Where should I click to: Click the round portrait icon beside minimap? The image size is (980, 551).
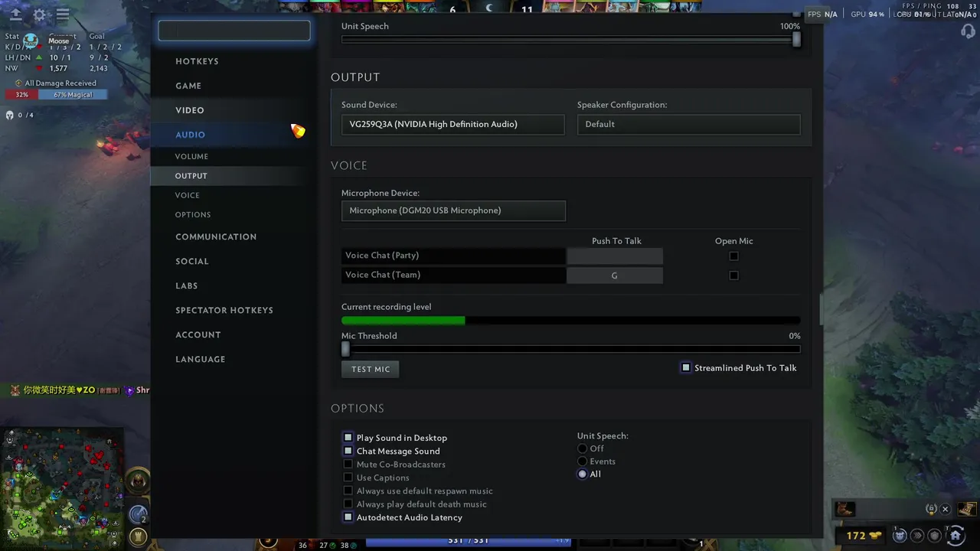point(137,481)
